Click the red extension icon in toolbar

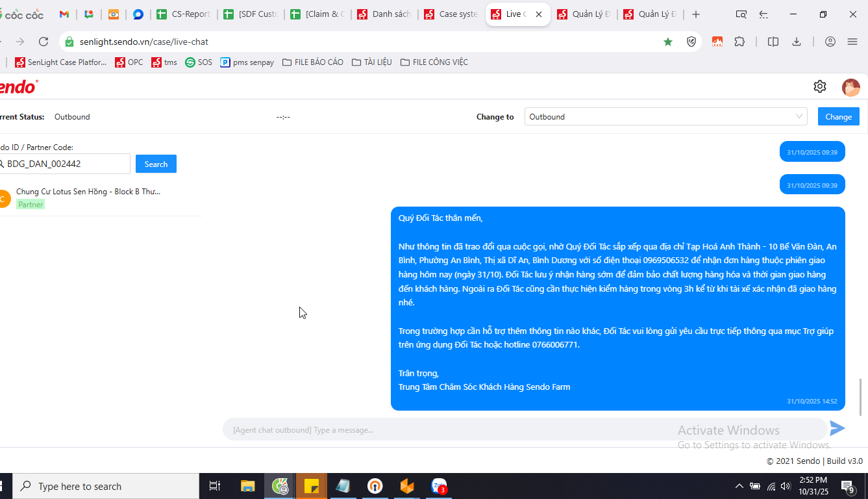(x=717, y=42)
